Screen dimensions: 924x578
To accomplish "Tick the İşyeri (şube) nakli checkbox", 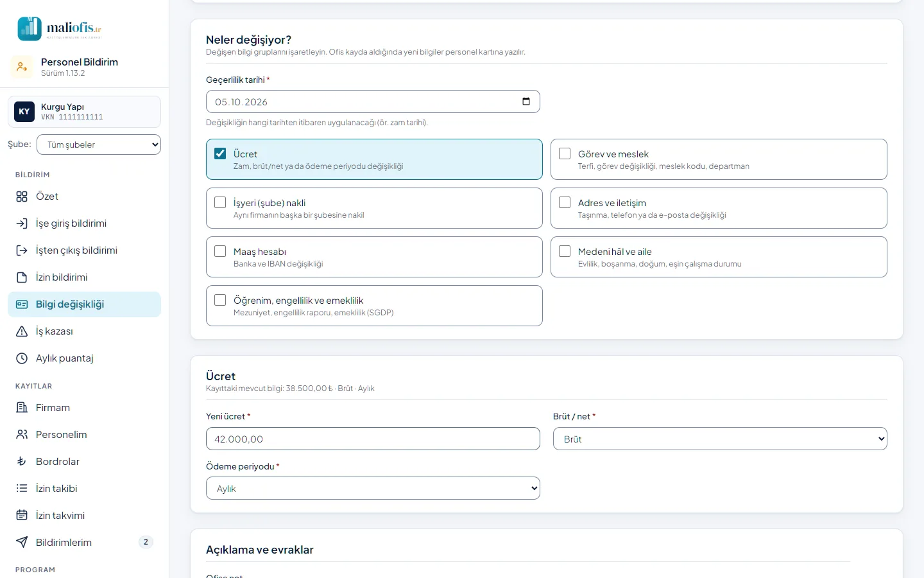I will pyautogui.click(x=220, y=202).
